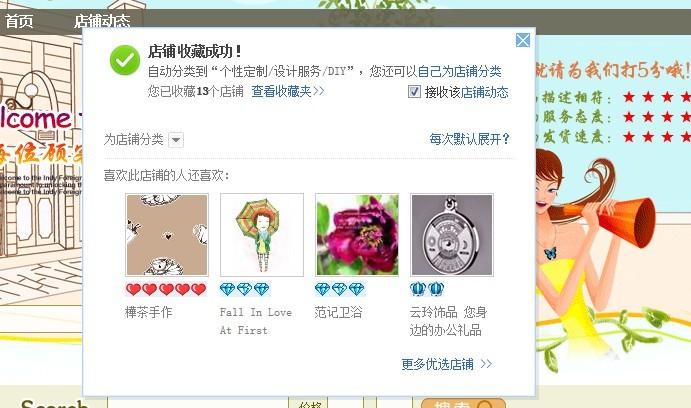Viewport: 691px width, 408px height.
Task: Select the 店铺动态 navigation tab
Action: pyautogui.click(x=102, y=21)
